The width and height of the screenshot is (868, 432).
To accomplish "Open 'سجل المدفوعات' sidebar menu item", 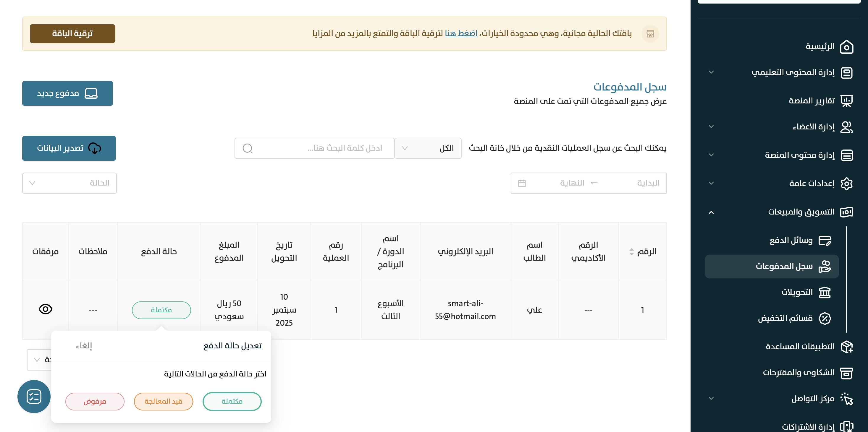I will [784, 266].
